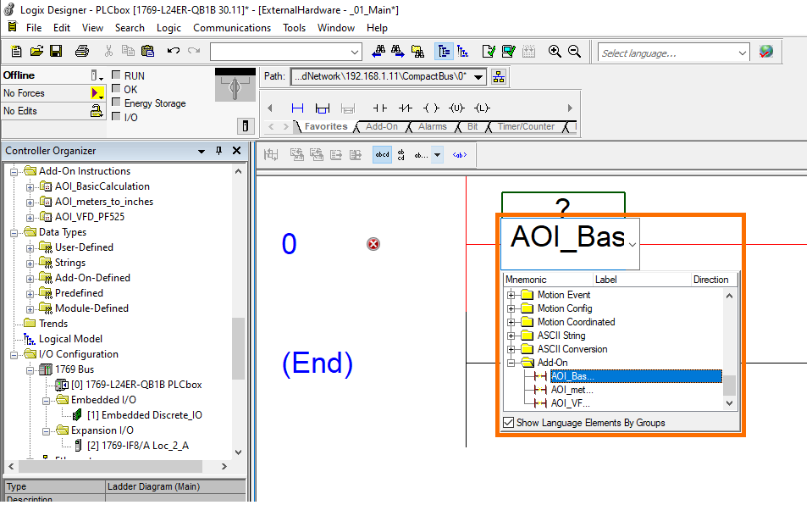Expand the Motion Event group
The image size is (812, 505).
click(x=510, y=295)
